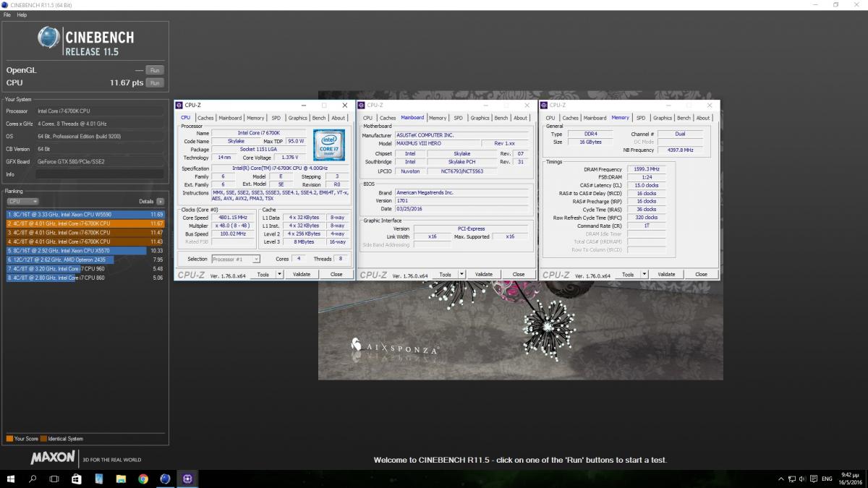The image size is (868, 488).
Task: Click Tools button in first CPU-Z window
Action: click(263, 274)
